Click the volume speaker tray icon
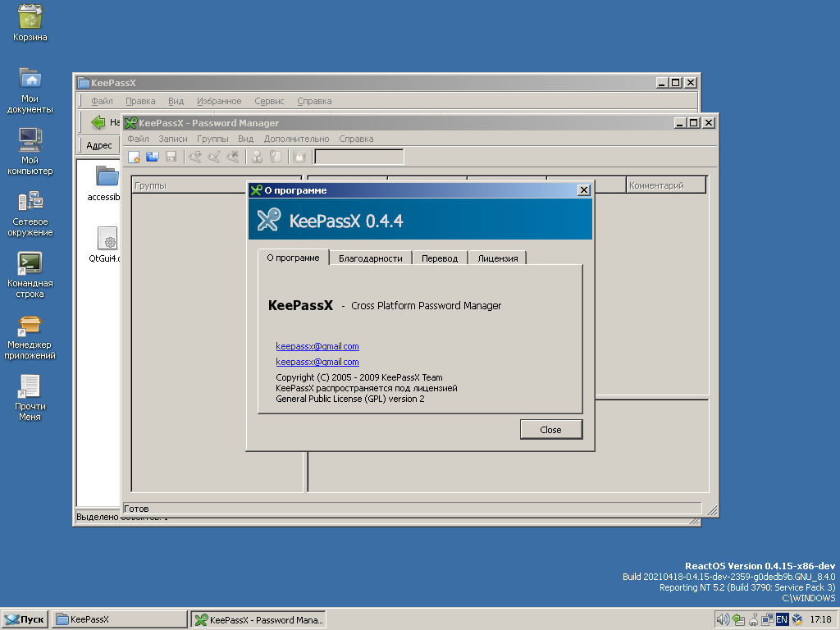The height and width of the screenshot is (630, 840). click(x=723, y=619)
